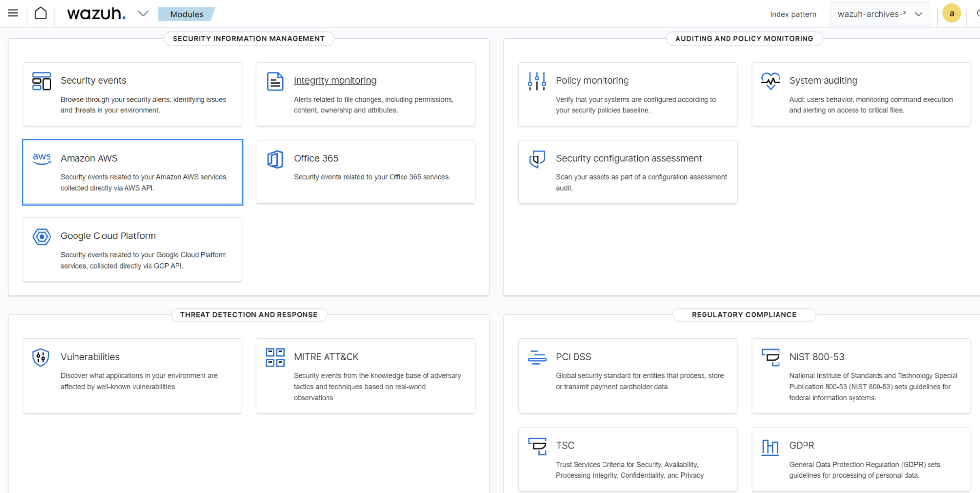The image size is (980, 493).
Task: Click the Office 365 module icon
Action: pyautogui.click(x=275, y=159)
